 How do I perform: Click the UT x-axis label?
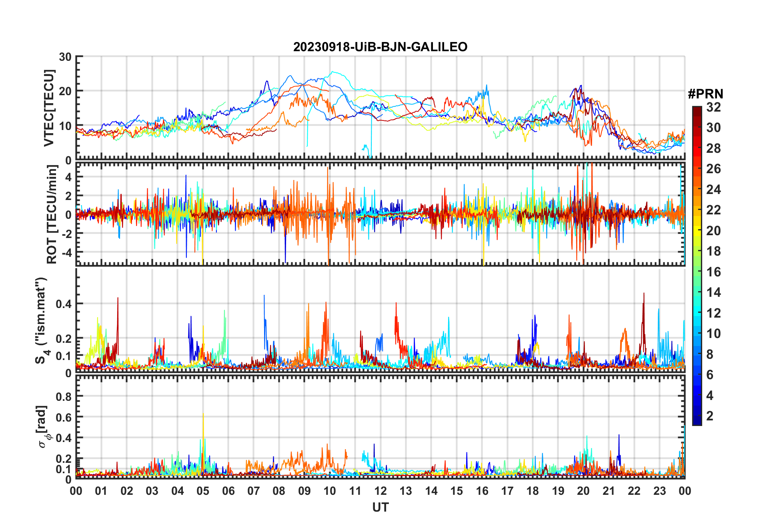click(380, 507)
